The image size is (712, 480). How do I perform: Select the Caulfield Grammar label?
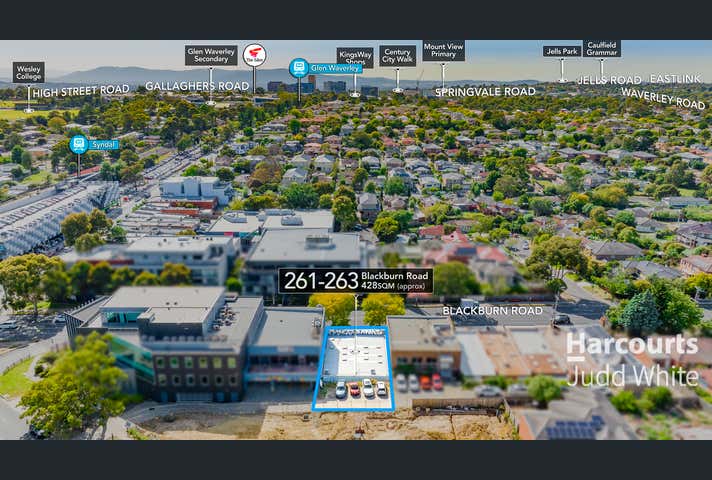[x=602, y=49]
